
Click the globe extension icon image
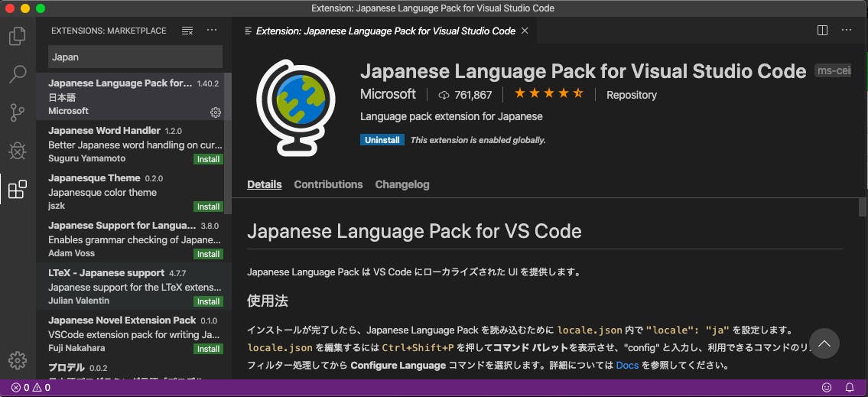tap(296, 107)
